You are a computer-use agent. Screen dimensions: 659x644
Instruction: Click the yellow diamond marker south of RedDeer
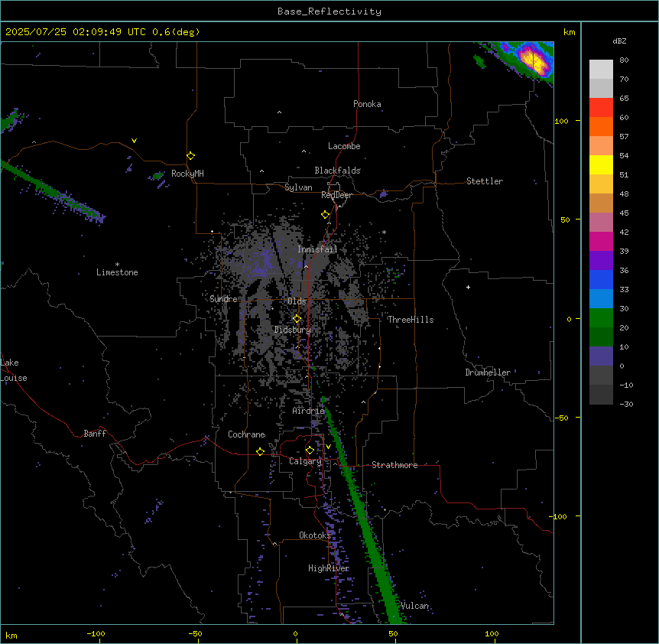326,215
